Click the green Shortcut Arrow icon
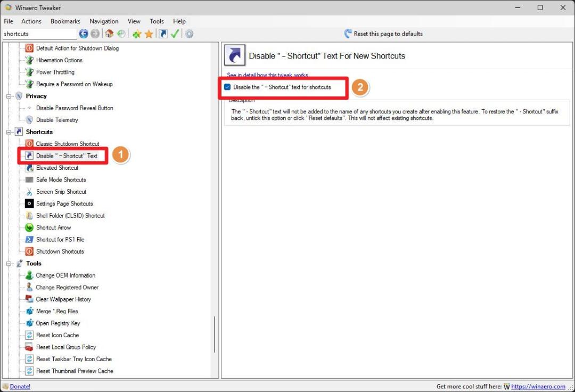This screenshot has width=575, height=392. click(x=29, y=227)
